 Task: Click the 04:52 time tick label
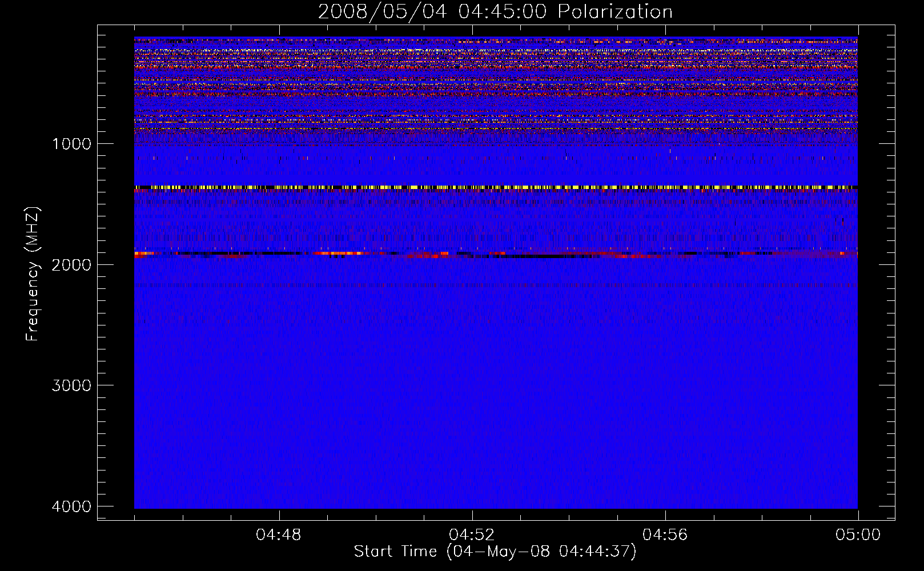[x=472, y=535]
